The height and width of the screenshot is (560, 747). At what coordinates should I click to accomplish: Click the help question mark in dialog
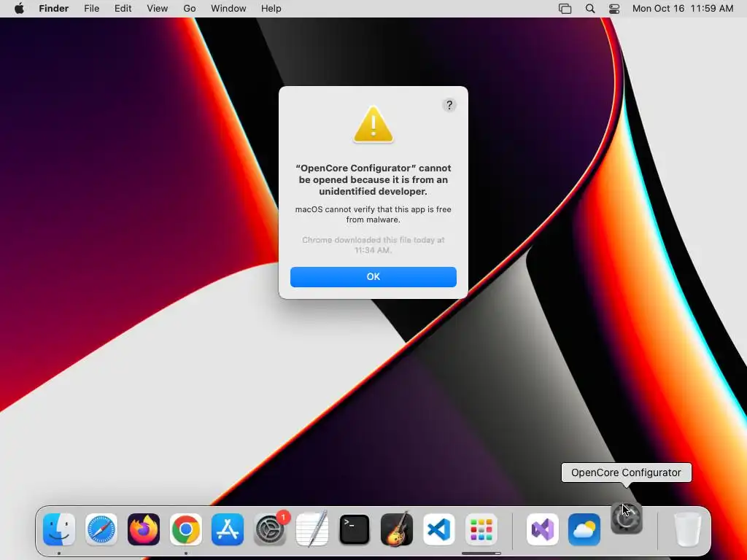pos(449,105)
